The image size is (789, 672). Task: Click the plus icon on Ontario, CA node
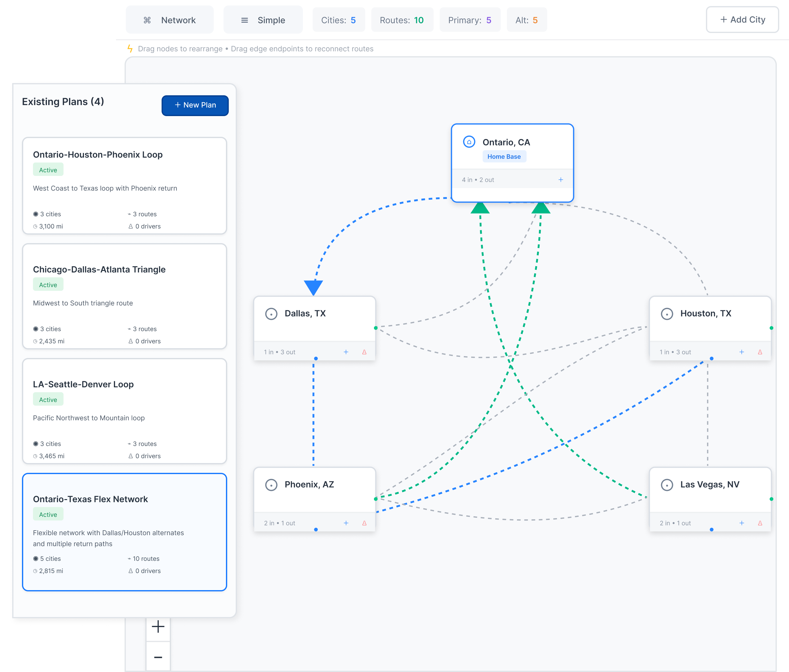tap(561, 180)
